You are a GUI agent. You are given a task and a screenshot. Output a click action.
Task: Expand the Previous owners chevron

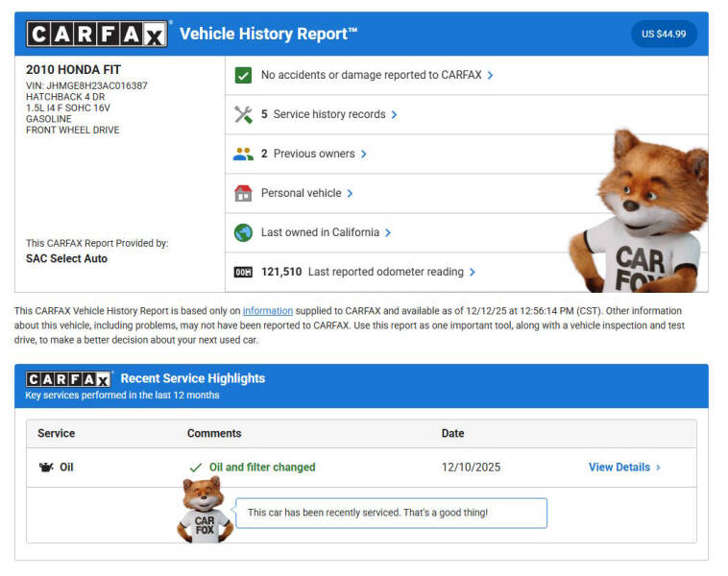[x=363, y=154]
